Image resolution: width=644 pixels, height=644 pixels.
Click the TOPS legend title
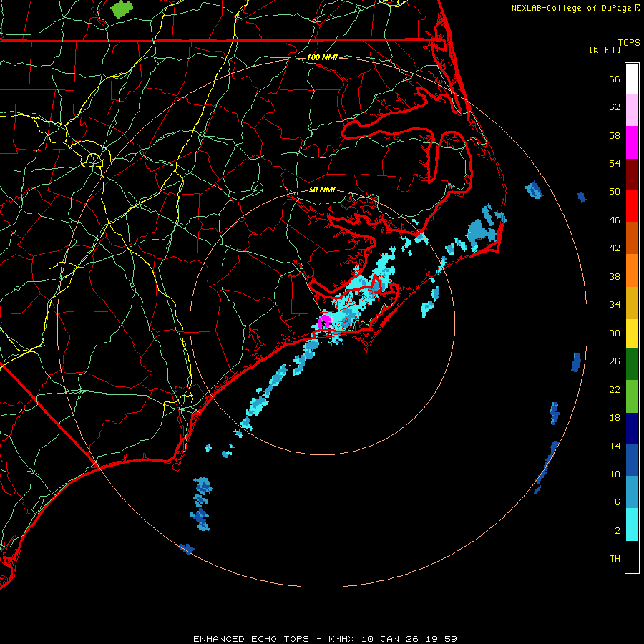click(629, 42)
